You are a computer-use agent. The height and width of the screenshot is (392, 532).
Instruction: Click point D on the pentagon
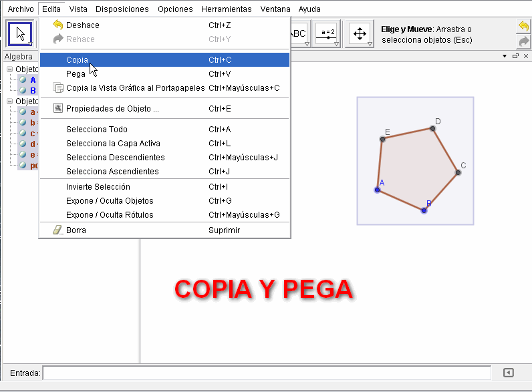432,128
